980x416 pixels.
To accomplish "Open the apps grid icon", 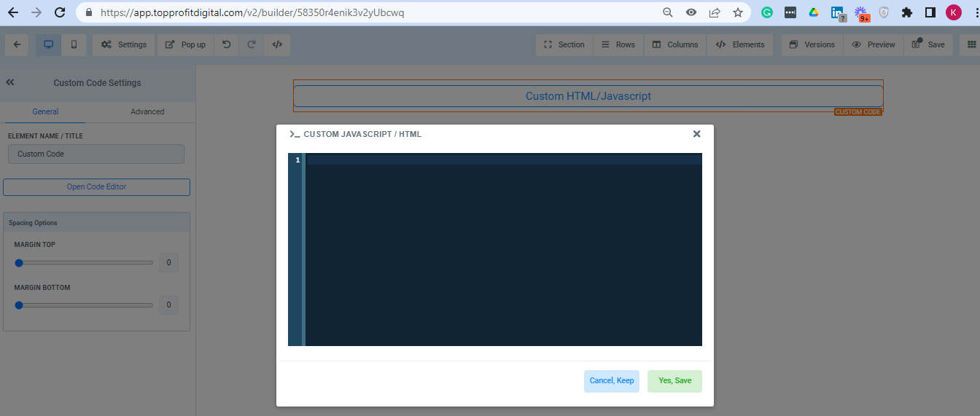I will (971, 44).
